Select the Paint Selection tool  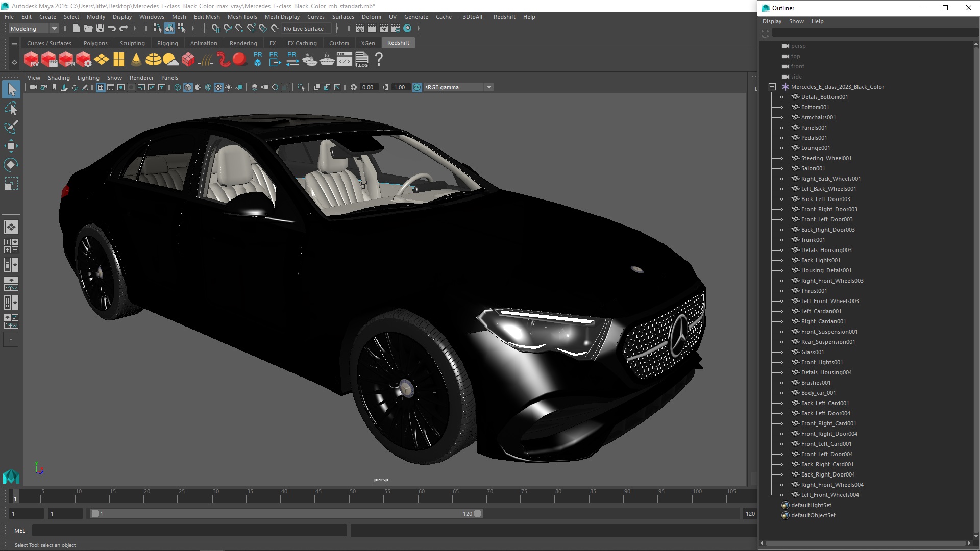click(11, 127)
